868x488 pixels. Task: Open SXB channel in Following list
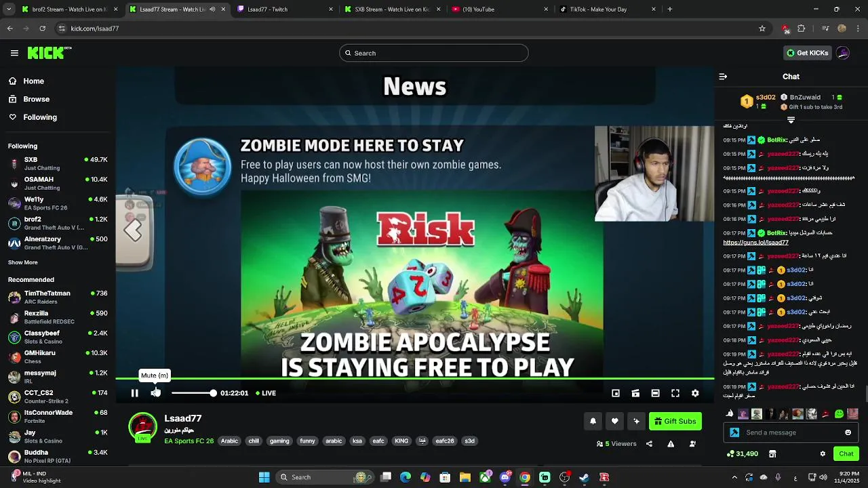(58, 163)
